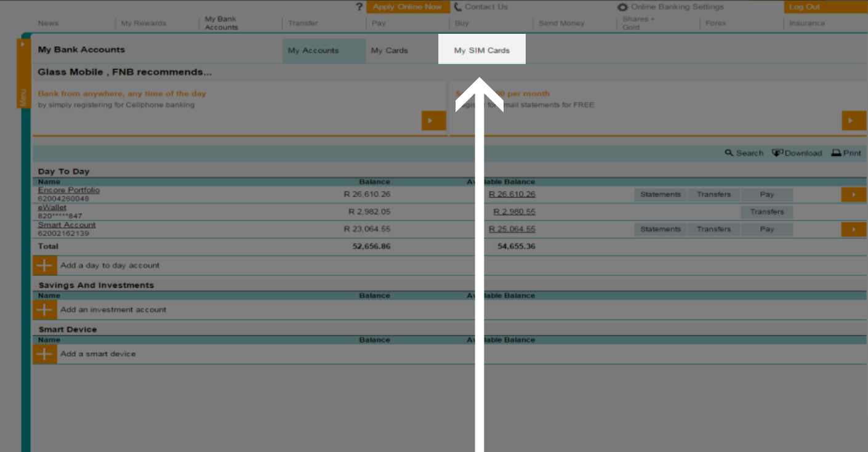
Task: Switch to My Cards tab
Action: [389, 50]
